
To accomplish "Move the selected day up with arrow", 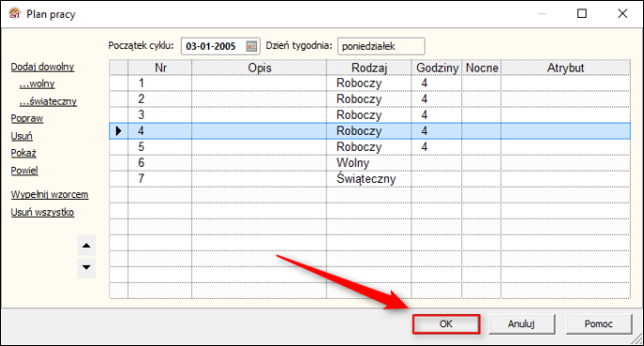I will (x=87, y=246).
